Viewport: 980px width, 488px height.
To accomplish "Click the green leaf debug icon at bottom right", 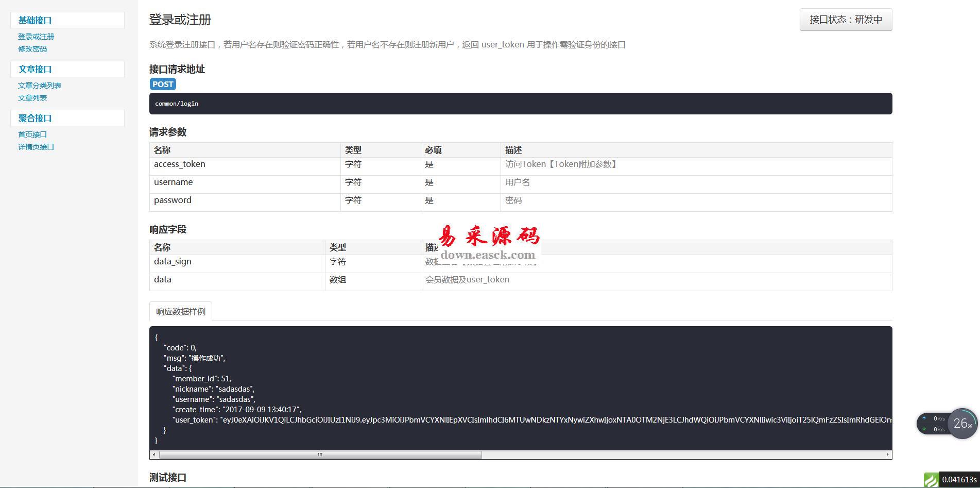I will (x=931, y=480).
